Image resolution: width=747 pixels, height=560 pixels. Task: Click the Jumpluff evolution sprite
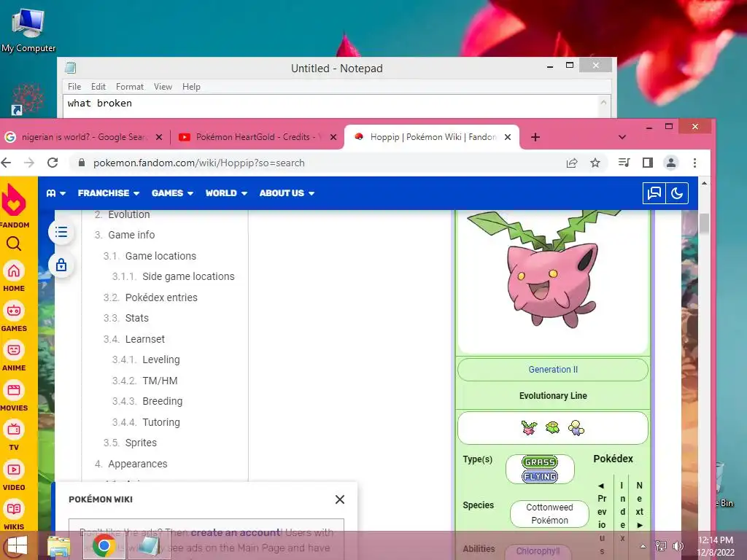(x=576, y=427)
